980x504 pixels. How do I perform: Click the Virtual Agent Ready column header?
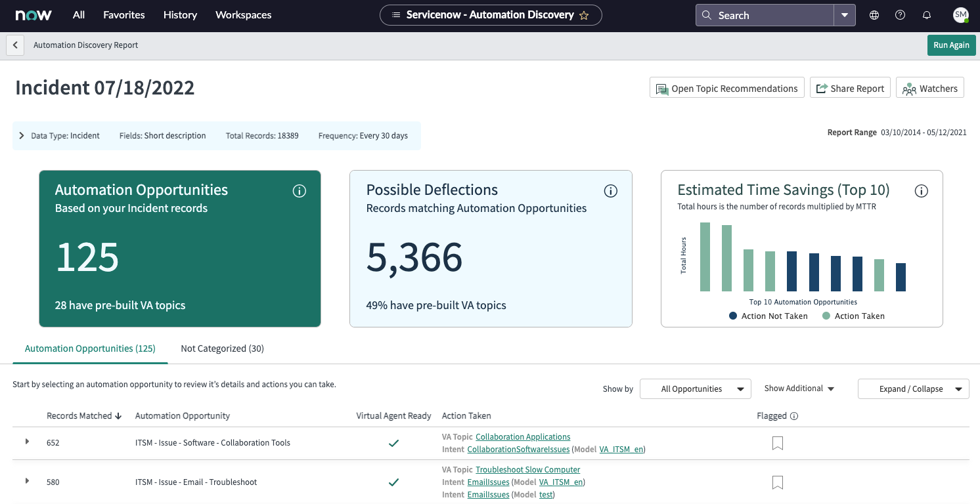click(x=393, y=415)
